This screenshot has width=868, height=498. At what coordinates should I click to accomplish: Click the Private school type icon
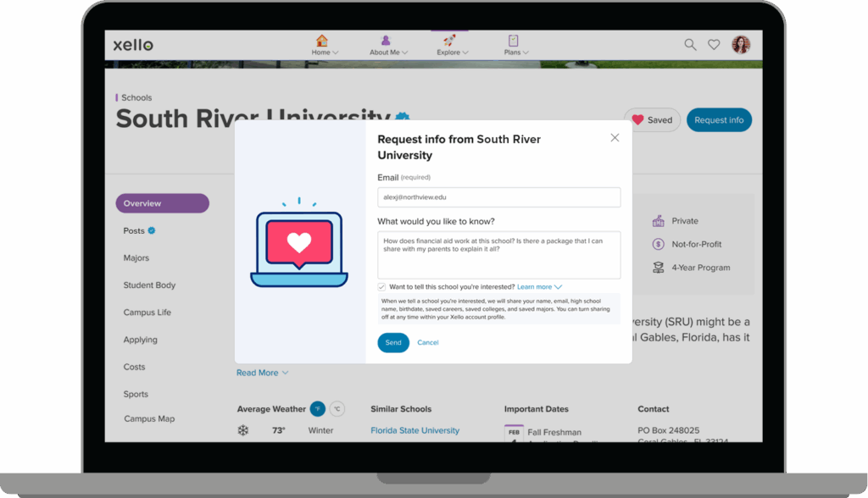[x=658, y=221]
